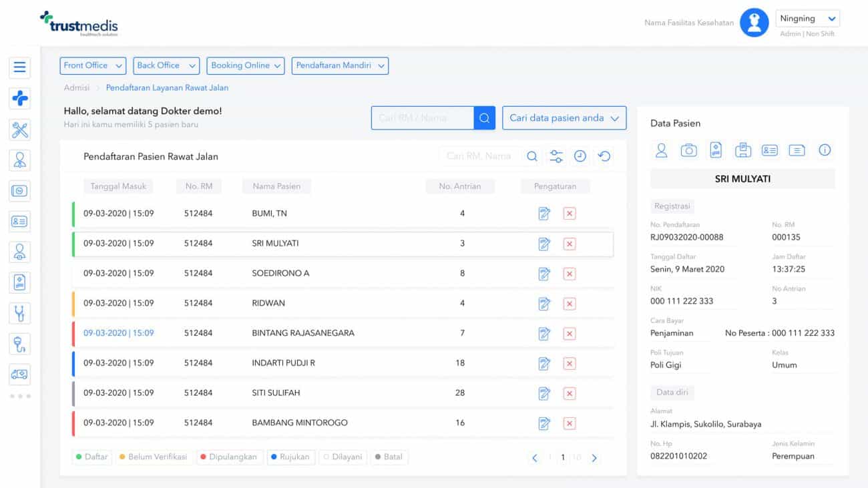868x488 pixels.
Task: Click the trustmedis logo
Action: pyautogui.click(x=79, y=23)
